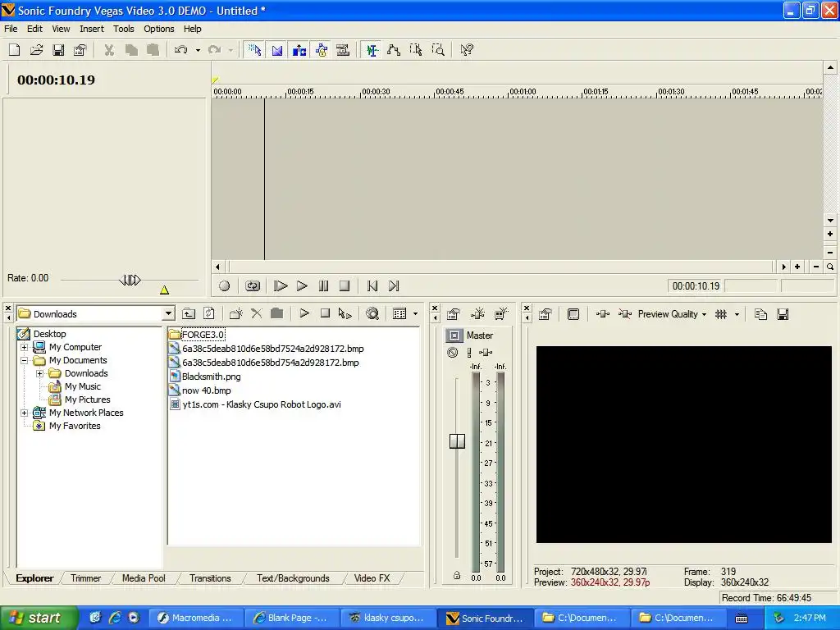Toggle Ignore Event Grouping button
Image resolution: width=840 pixels, height=630 pixels.
(x=343, y=50)
